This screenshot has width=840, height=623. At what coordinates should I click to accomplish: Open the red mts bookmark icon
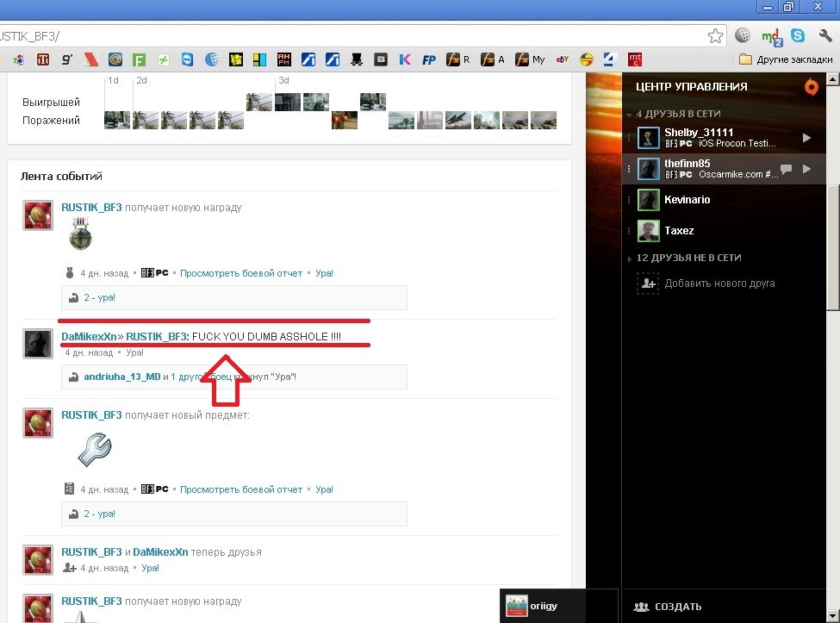(x=635, y=59)
